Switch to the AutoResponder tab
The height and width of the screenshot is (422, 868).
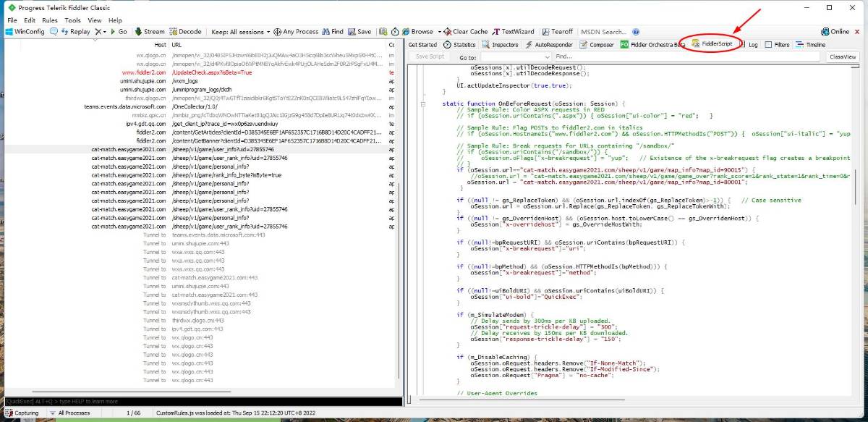click(x=549, y=45)
